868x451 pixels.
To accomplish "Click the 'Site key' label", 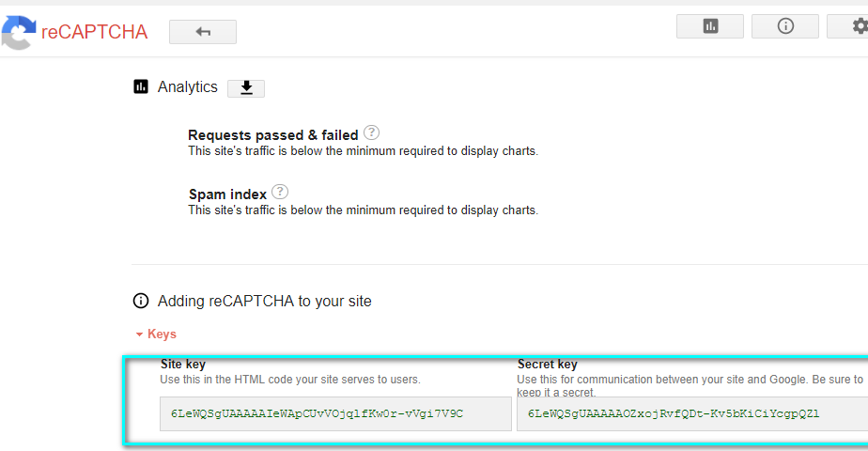I will coord(183,365).
